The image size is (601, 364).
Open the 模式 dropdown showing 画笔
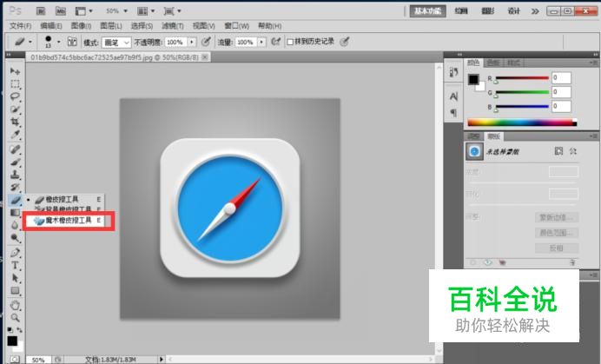[x=116, y=43]
